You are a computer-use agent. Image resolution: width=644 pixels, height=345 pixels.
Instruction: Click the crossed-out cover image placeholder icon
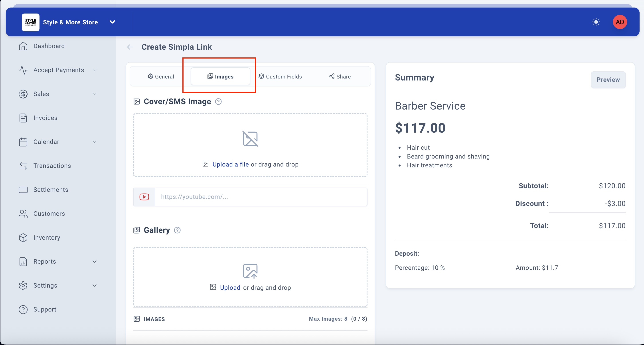click(x=250, y=139)
